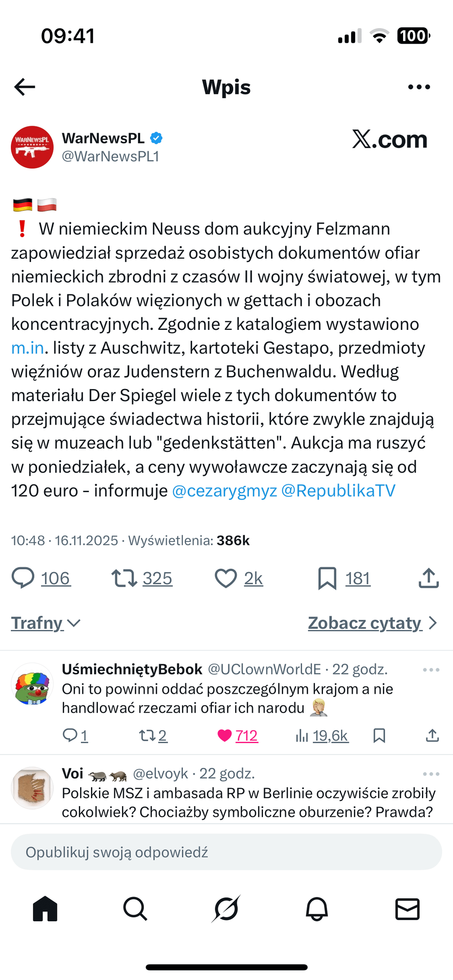Unlike UśmiechniętyBebok's reply with 712 likes
Screen dimensions: 453x980
tap(225, 736)
